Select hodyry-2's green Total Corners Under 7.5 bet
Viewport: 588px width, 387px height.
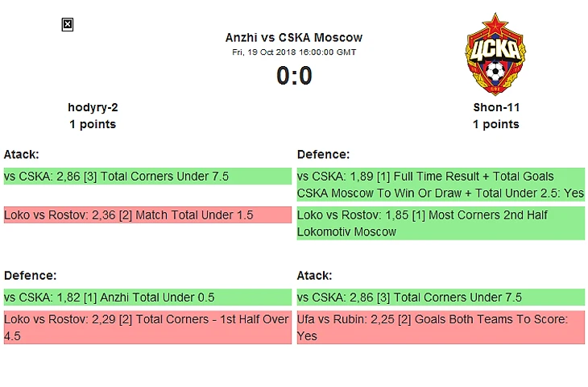click(x=147, y=176)
